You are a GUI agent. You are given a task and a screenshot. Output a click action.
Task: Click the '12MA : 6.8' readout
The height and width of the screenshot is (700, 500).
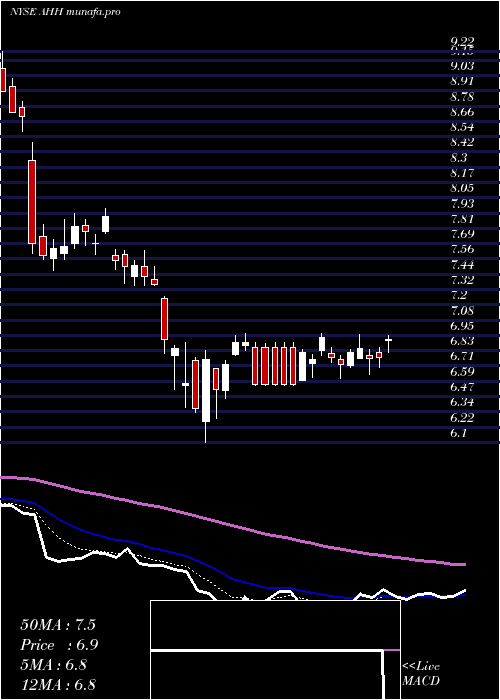click(58, 685)
